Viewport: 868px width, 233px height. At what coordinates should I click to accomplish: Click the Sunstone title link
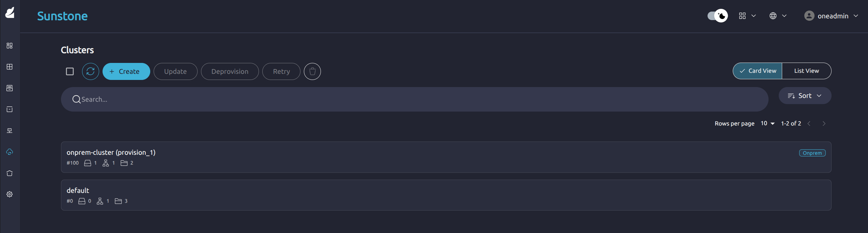pos(62,16)
